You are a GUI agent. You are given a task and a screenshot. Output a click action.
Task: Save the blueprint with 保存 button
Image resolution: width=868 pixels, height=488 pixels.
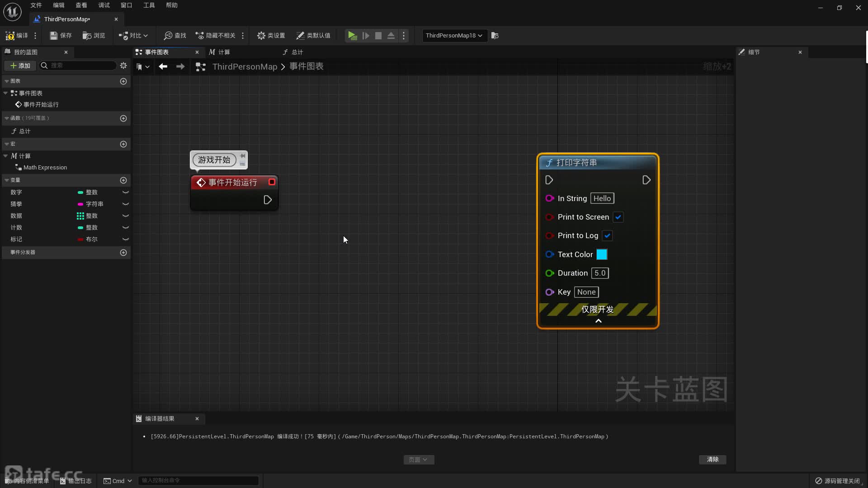pos(61,35)
